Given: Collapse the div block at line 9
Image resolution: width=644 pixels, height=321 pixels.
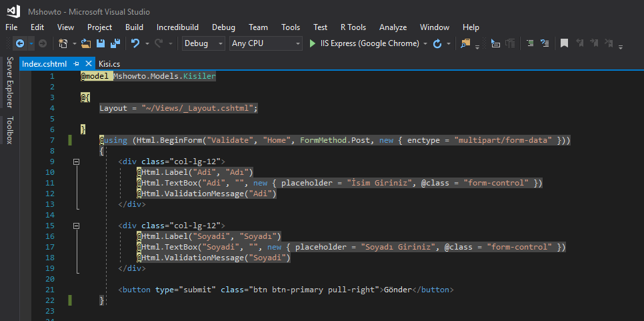Looking at the screenshot, I should [x=76, y=162].
